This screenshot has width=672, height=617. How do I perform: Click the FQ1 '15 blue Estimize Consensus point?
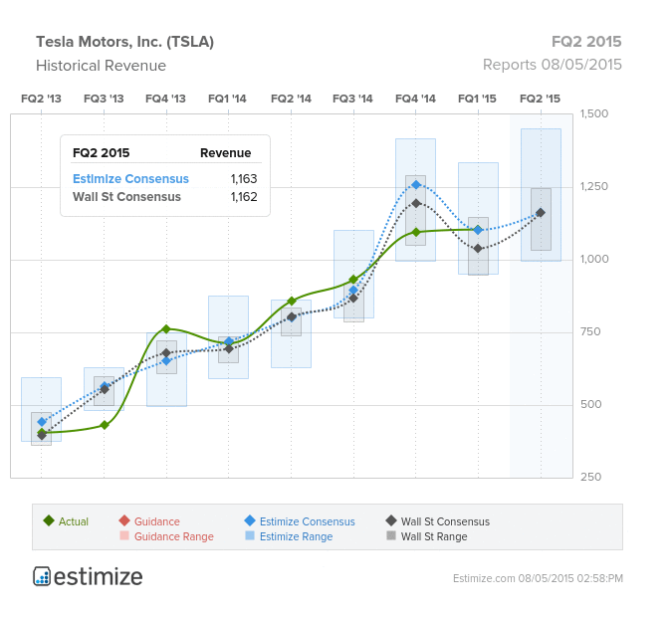coord(478,230)
